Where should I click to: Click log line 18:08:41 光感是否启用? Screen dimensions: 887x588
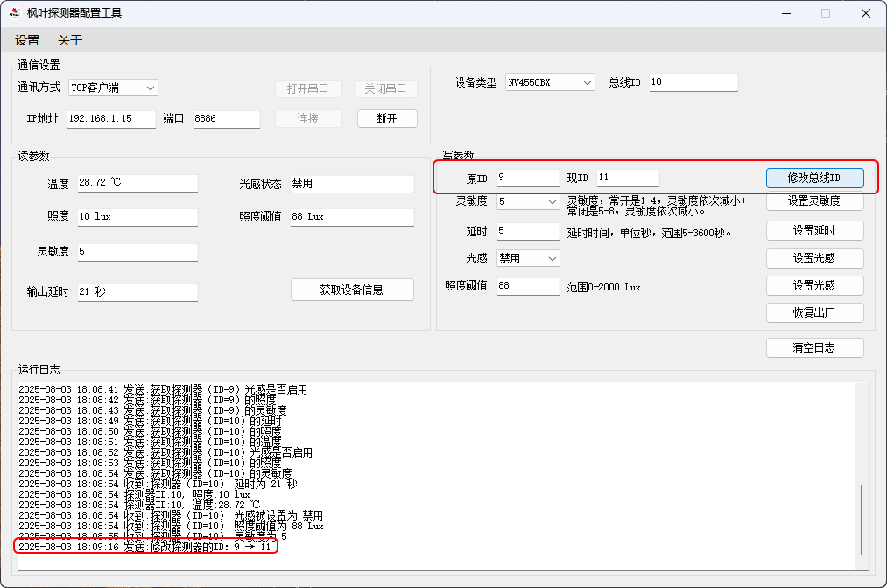tap(163, 389)
